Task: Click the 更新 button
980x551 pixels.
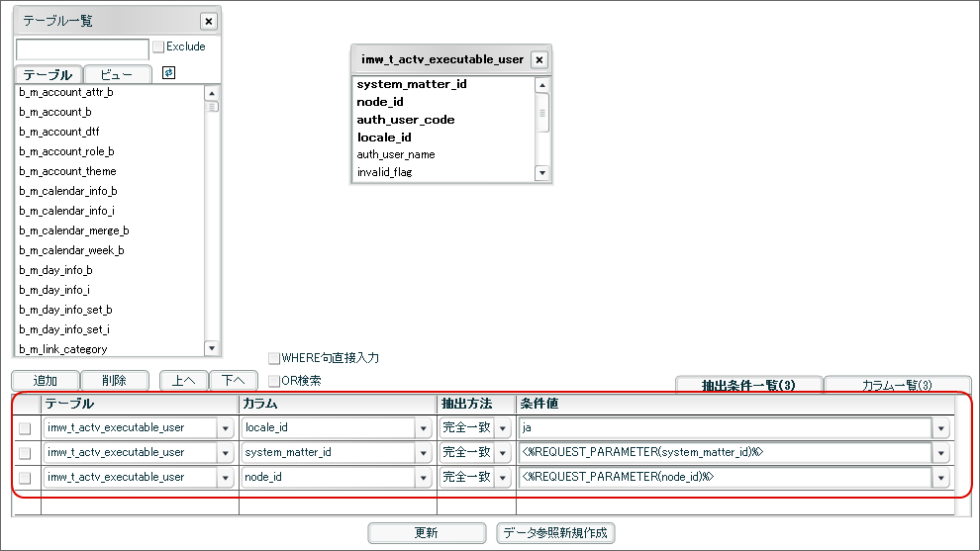Action: click(x=427, y=533)
